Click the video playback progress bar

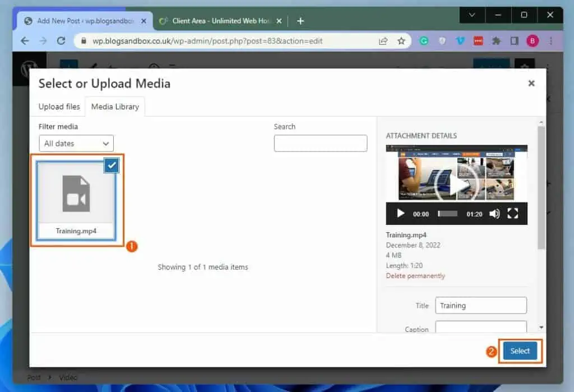pyautogui.click(x=447, y=214)
